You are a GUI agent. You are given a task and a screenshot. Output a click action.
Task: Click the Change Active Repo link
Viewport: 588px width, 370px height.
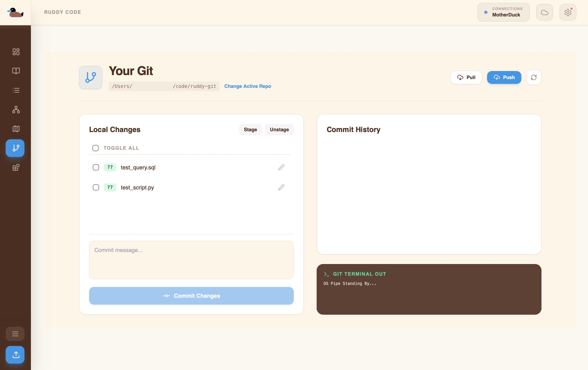[x=248, y=86]
